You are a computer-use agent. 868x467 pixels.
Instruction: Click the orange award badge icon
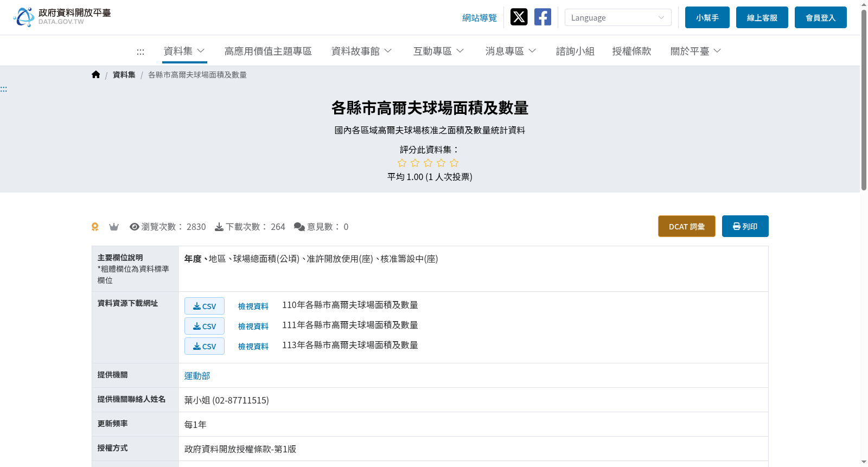(x=95, y=227)
